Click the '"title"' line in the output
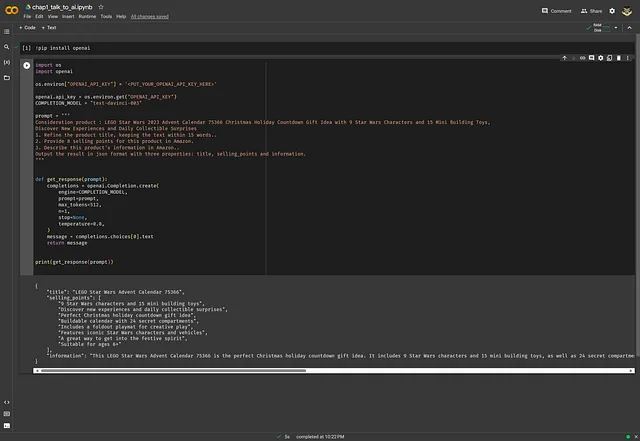 [116, 292]
